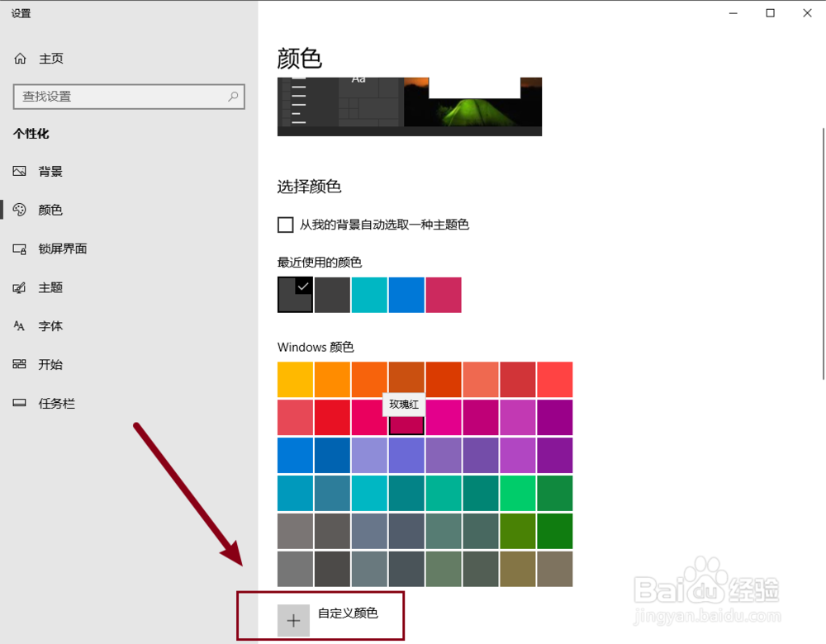
Task: Choose the lavender Windows color swatch
Action: tap(369, 455)
